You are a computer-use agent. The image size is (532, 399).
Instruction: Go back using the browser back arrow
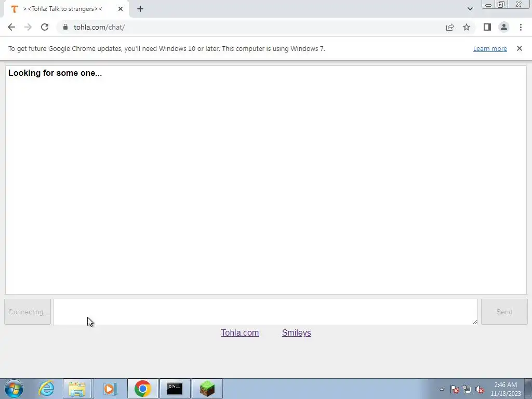point(11,27)
